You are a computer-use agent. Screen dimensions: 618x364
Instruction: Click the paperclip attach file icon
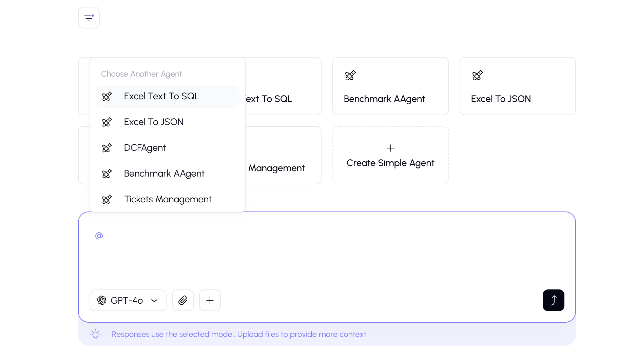(183, 300)
